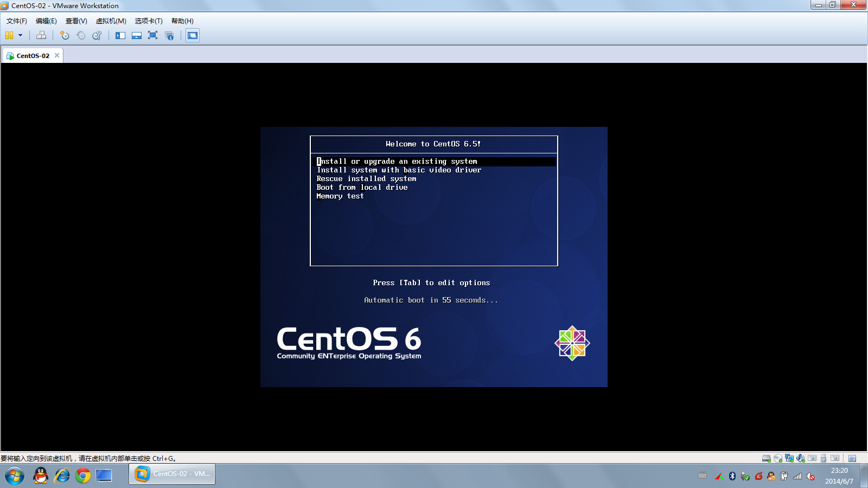Viewport: 868px width, 488px height.
Task: Enter full screen mode icon
Action: click(x=153, y=35)
